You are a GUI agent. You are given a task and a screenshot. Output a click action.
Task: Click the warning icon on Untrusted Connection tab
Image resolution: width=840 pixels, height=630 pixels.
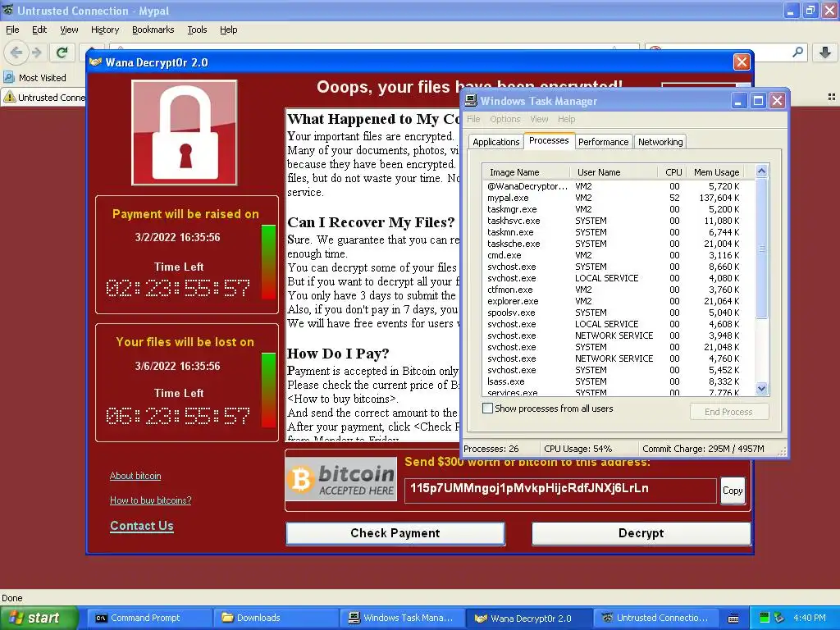10,98
